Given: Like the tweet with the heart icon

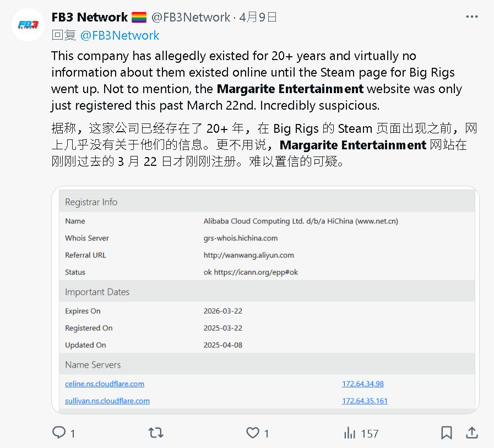Looking at the screenshot, I should [253, 433].
